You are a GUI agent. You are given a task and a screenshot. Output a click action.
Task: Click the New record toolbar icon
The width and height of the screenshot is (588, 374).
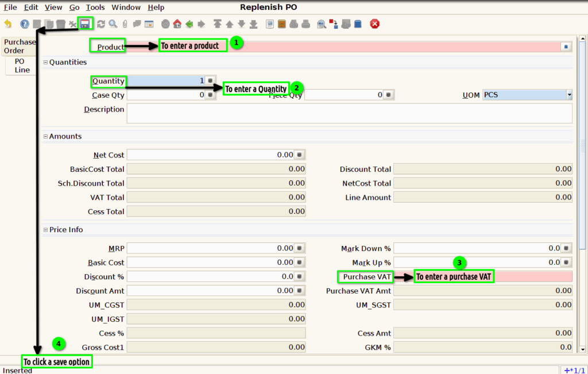(x=37, y=24)
